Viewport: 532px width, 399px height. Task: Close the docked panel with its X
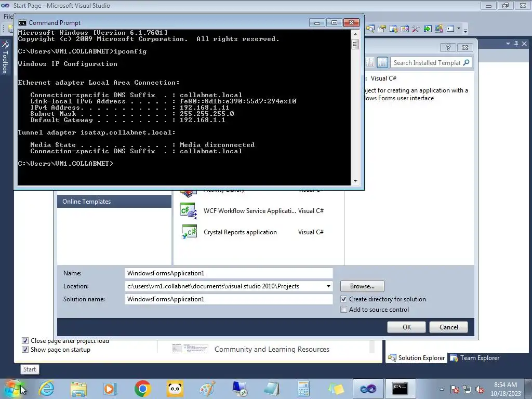coord(524,44)
